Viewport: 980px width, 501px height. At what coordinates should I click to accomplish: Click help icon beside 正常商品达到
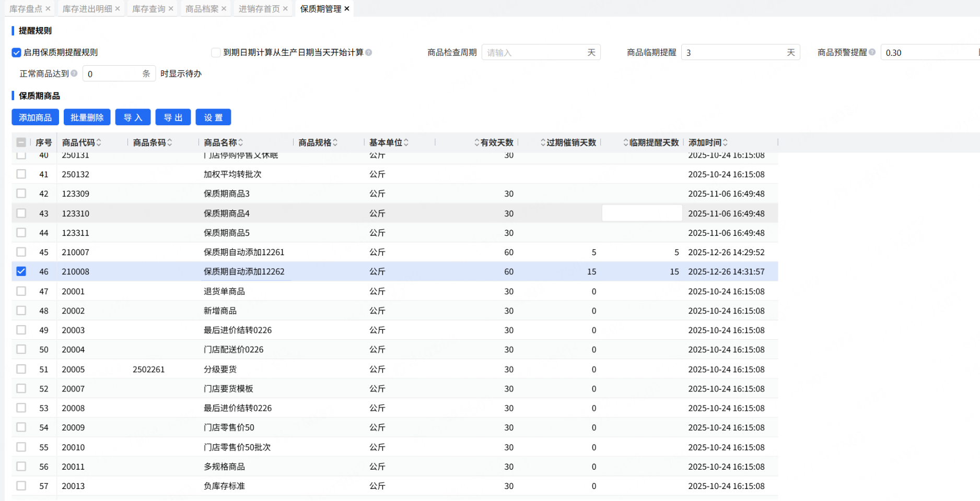click(74, 74)
